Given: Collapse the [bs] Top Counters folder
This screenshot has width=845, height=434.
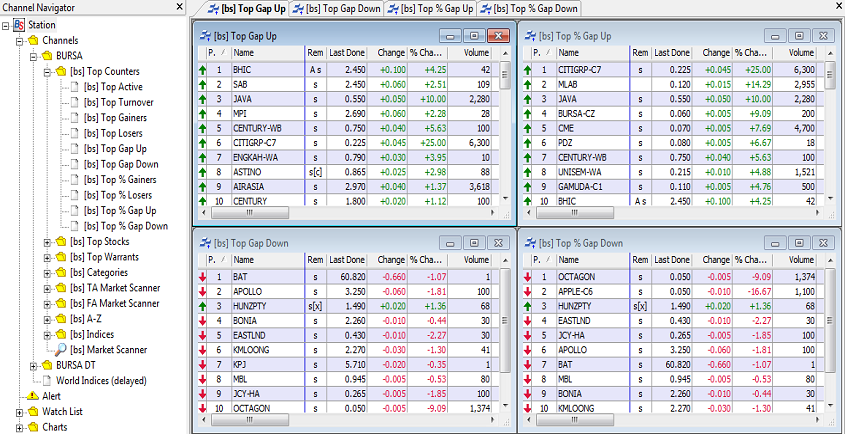Looking at the screenshot, I should point(47,72).
